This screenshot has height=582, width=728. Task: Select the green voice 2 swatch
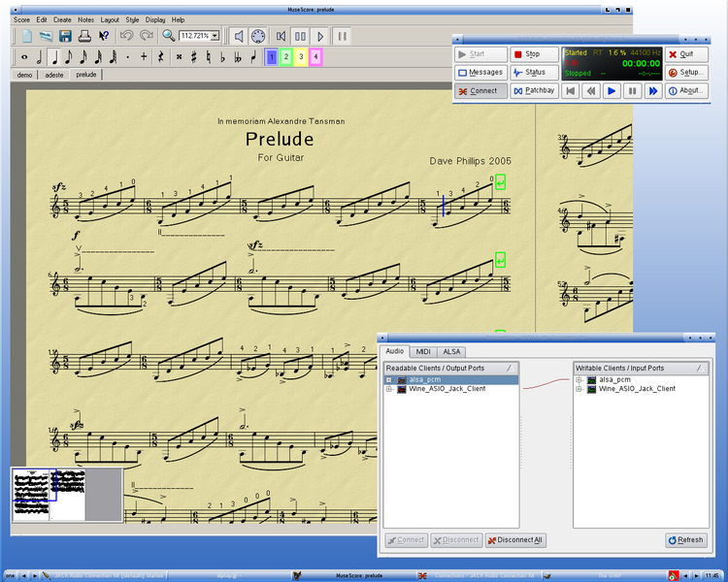[285, 57]
